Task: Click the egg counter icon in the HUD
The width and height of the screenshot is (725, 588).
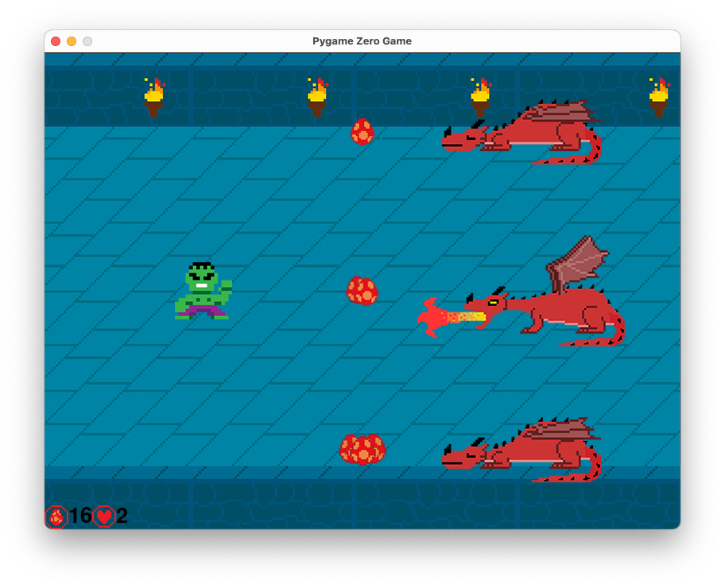Action: (x=56, y=516)
